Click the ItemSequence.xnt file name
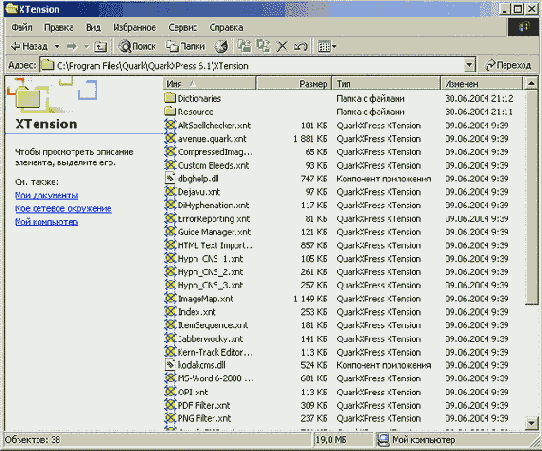 (213, 325)
